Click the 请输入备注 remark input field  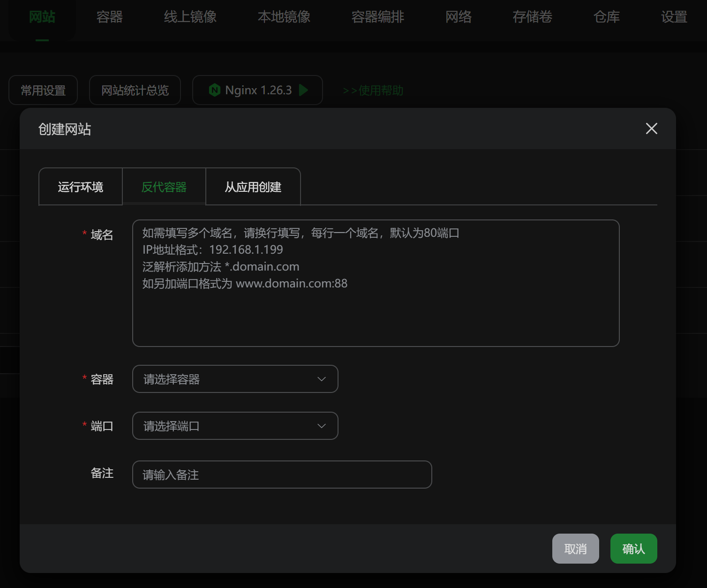coord(282,475)
